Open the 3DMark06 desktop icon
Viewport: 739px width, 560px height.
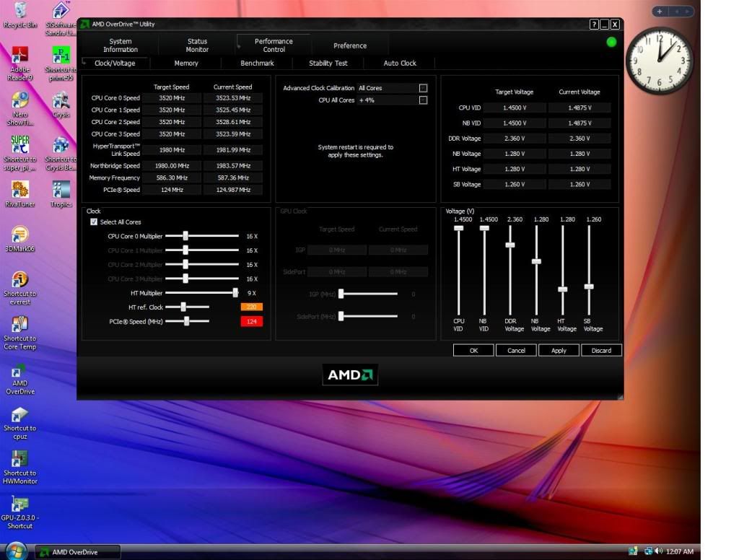pyautogui.click(x=19, y=239)
